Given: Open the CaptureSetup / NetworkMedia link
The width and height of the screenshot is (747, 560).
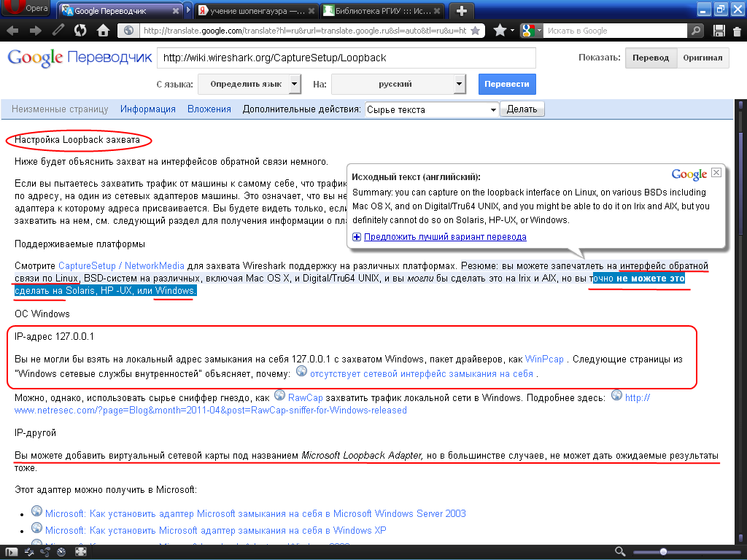Looking at the screenshot, I should click(x=121, y=265).
